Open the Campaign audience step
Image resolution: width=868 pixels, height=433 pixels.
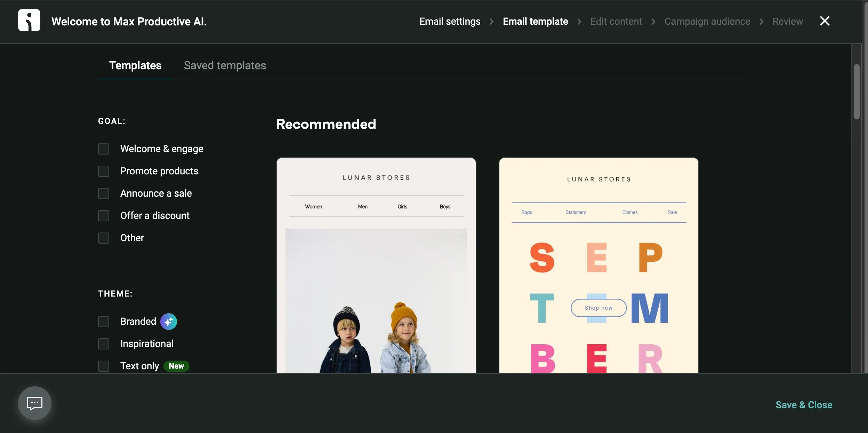click(707, 21)
